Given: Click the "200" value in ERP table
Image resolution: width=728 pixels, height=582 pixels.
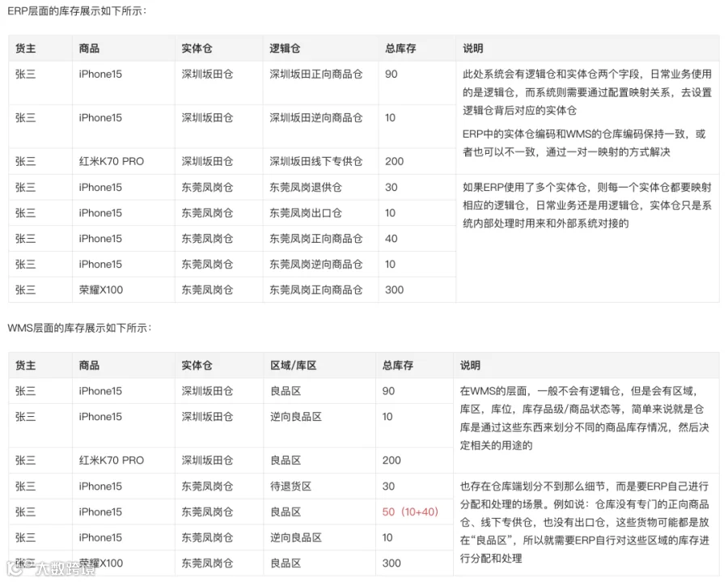Looking at the screenshot, I should click(x=394, y=162).
